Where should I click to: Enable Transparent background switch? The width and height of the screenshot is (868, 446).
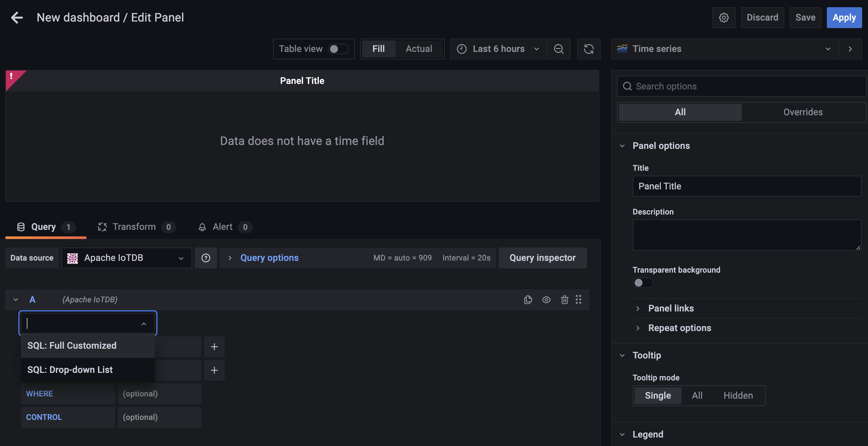(x=643, y=283)
